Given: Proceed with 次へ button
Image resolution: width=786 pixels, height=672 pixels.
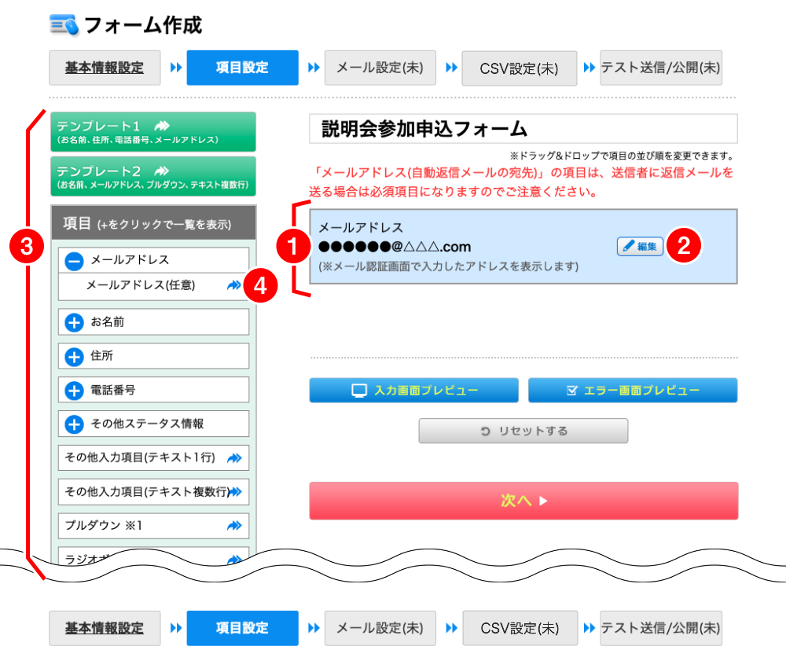Looking at the screenshot, I should tap(523, 501).
